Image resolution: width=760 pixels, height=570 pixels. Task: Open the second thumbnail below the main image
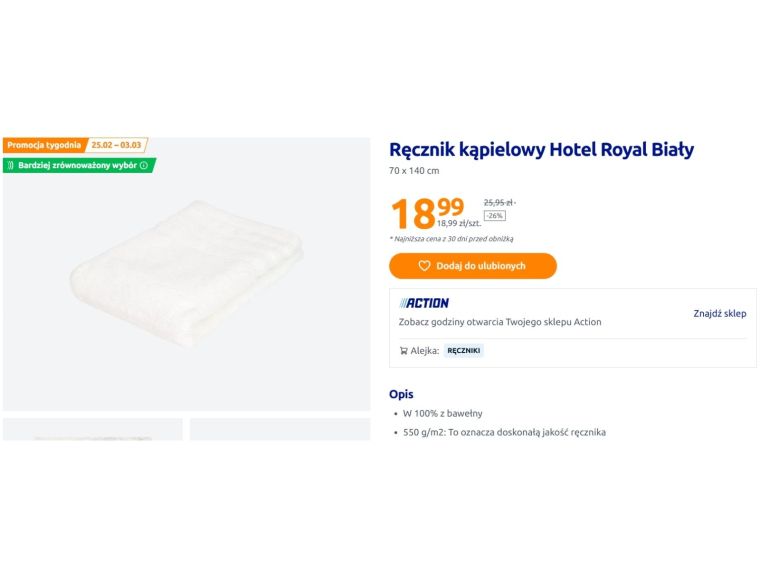[x=280, y=430]
